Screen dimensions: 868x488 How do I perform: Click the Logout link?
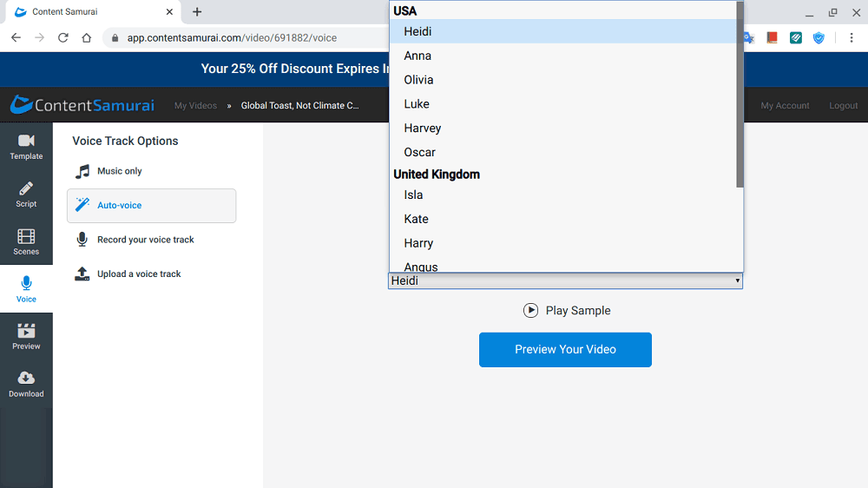(843, 105)
